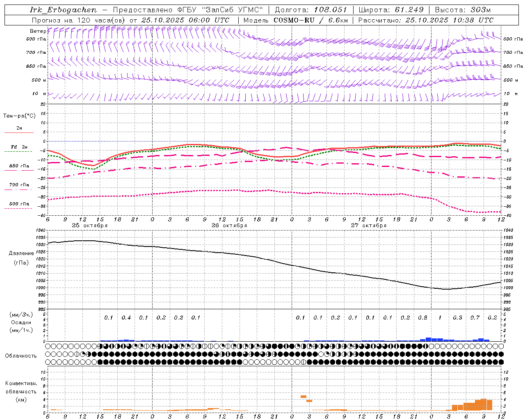Click the 'Давление' pressure panel label

21,253
